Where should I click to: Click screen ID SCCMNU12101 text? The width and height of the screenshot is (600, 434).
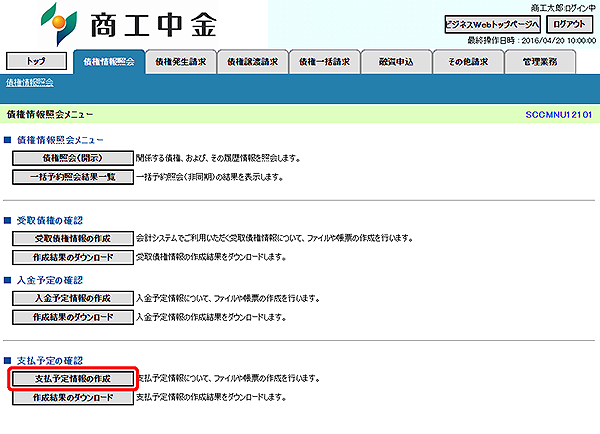coord(559,114)
